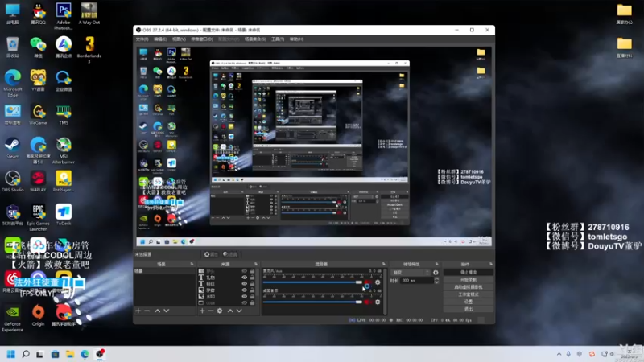This screenshot has width=644, height=362.
Task: Click the 启动虚拟摄像机 button
Action: click(x=469, y=287)
